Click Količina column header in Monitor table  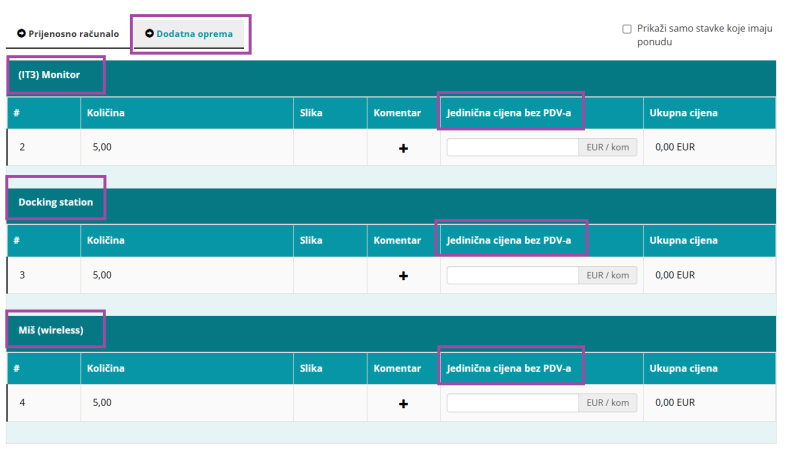pyautogui.click(x=105, y=113)
